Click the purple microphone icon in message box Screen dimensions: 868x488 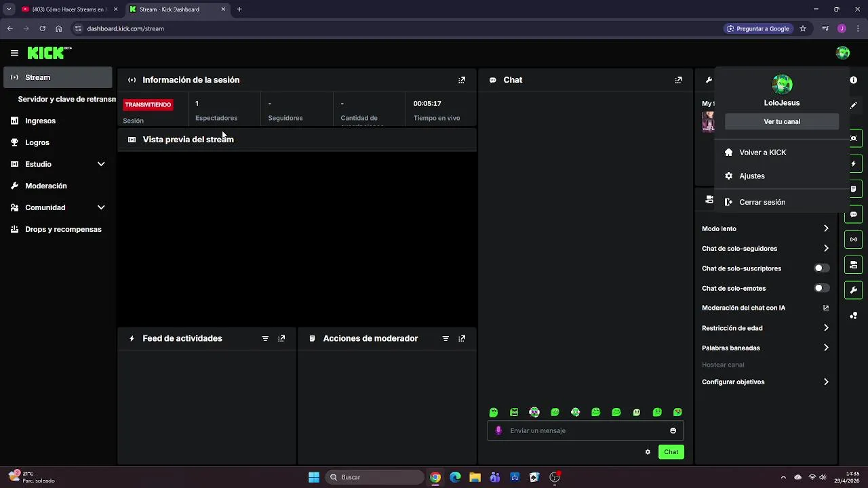(499, 430)
